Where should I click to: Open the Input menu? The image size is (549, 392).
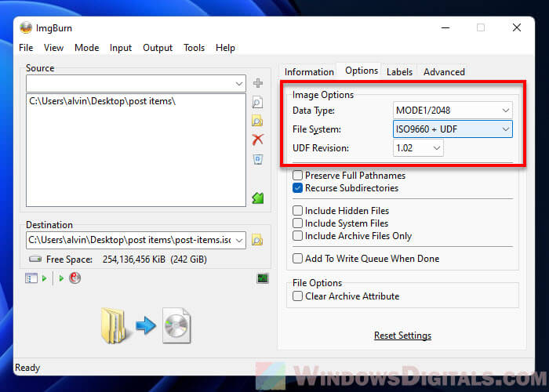click(x=121, y=48)
